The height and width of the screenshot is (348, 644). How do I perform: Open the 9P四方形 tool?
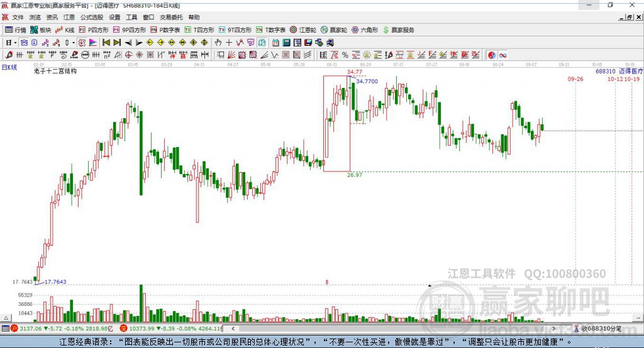tap(130, 30)
